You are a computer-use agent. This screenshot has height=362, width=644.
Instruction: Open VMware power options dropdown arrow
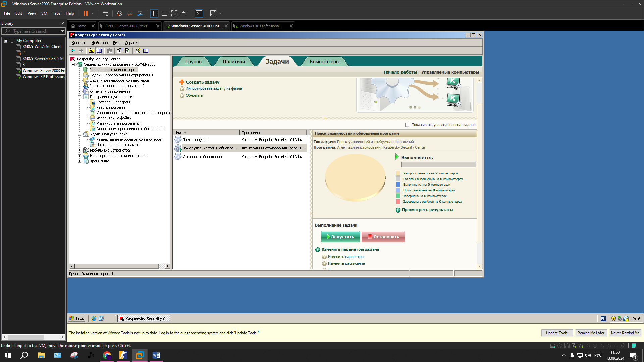pos(93,13)
